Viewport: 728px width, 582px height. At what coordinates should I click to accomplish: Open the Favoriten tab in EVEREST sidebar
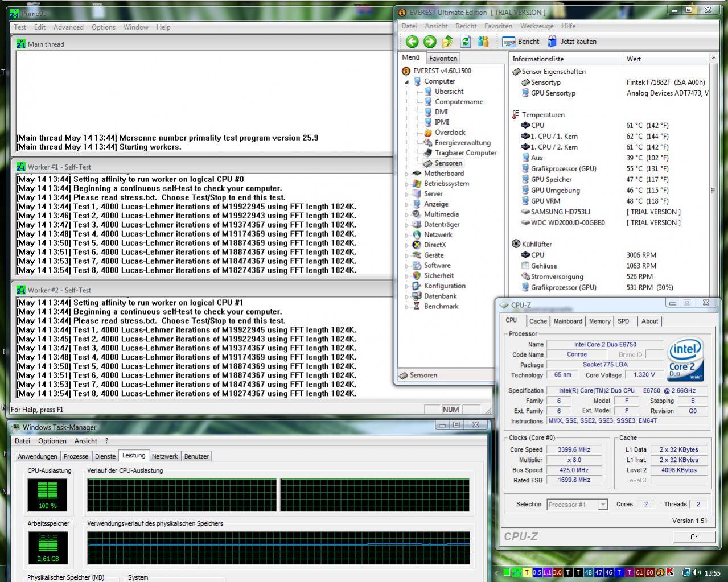[x=443, y=59]
